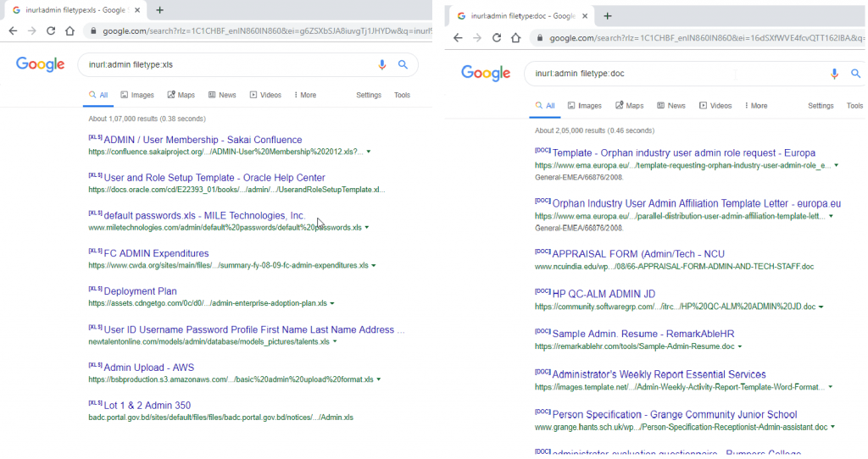Image resolution: width=868 pixels, height=459 pixels.
Task: Open HP QC-ALM ADMIN JD result
Action: [x=604, y=294]
